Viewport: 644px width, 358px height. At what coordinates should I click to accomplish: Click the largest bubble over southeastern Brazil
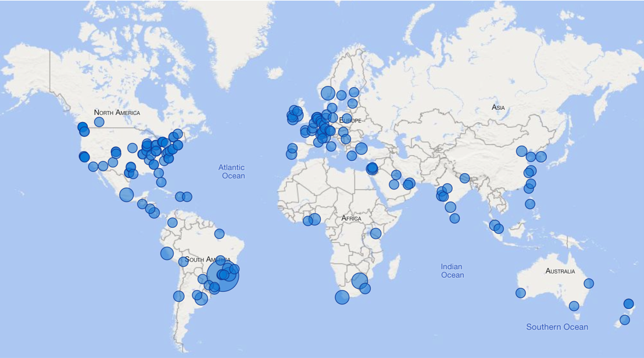223,275
